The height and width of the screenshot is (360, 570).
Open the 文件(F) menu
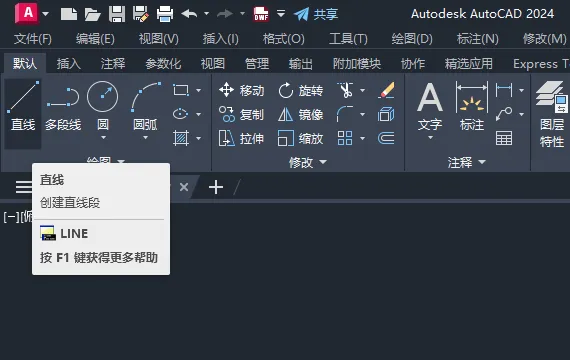(33, 39)
